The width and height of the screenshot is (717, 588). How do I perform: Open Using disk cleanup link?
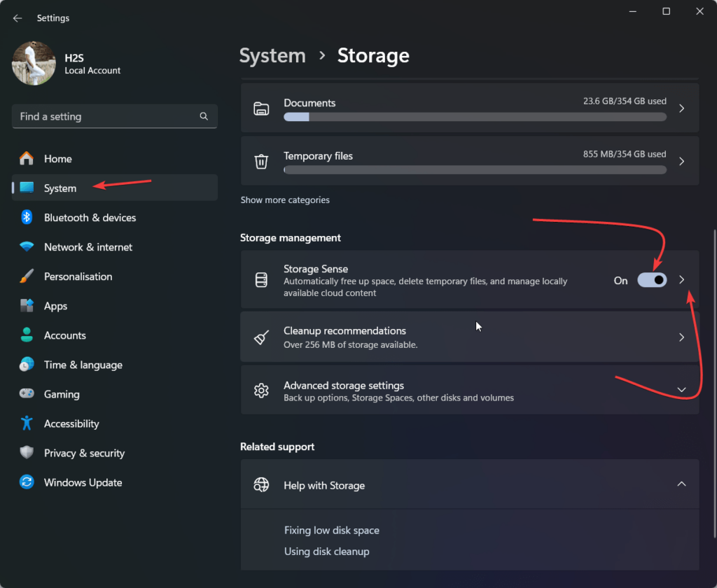pyautogui.click(x=326, y=552)
